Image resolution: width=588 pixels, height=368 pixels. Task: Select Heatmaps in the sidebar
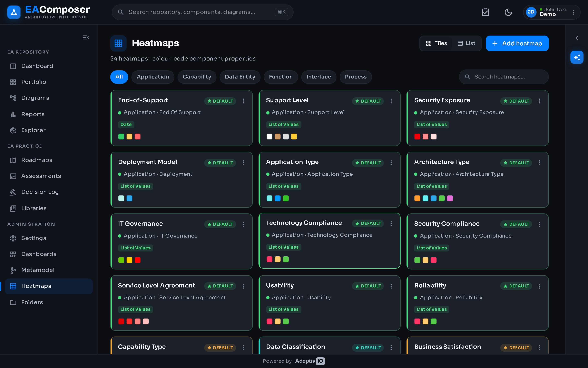(49, 286)
